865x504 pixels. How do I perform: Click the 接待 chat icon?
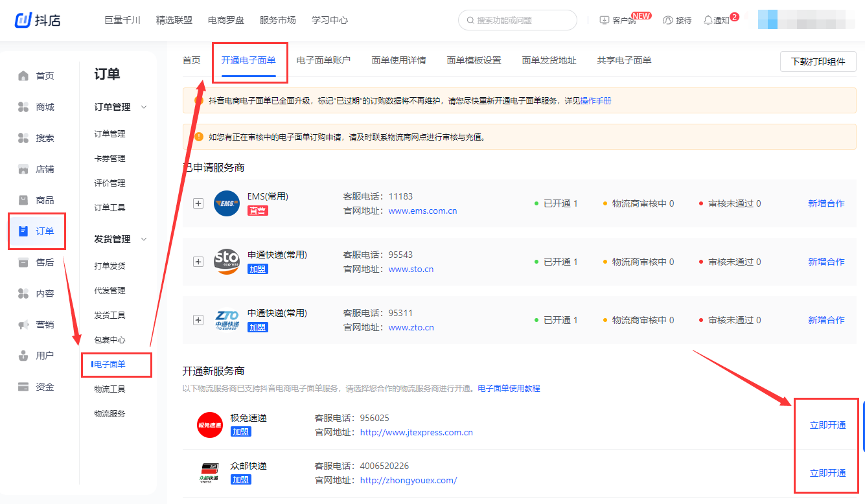(668, 20)
